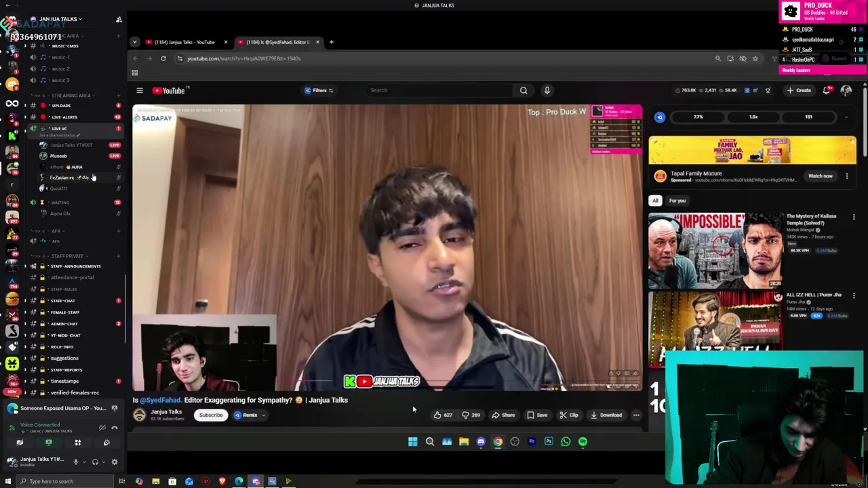Like the video with thumbs up

coord(443,415)
